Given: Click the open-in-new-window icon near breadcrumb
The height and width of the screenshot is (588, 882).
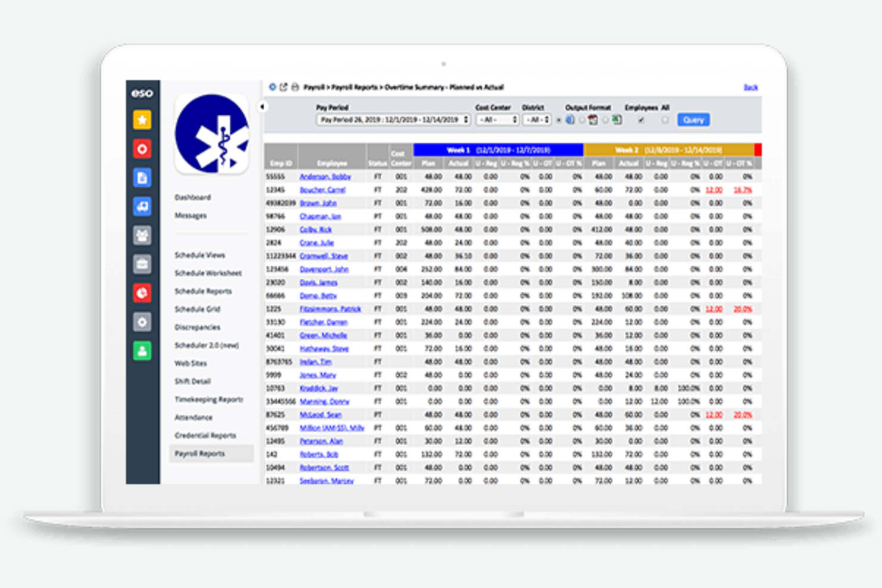Looking at the screenshot, I should [284, 87].
